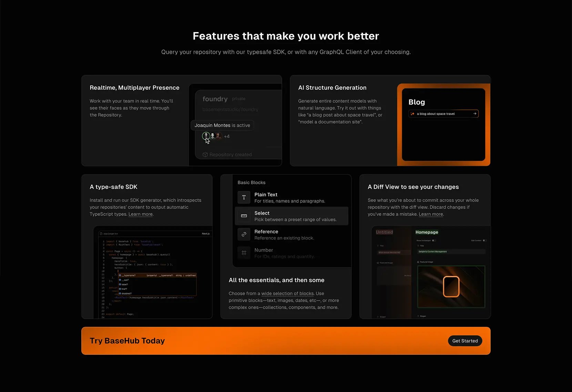Click the Repository created text

pyautogui.click(x=231, y=155)
